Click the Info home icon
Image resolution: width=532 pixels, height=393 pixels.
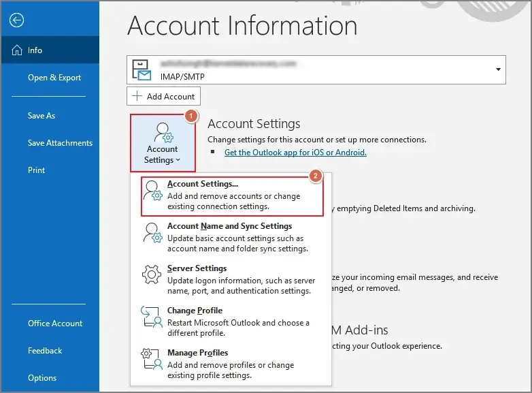16,50
